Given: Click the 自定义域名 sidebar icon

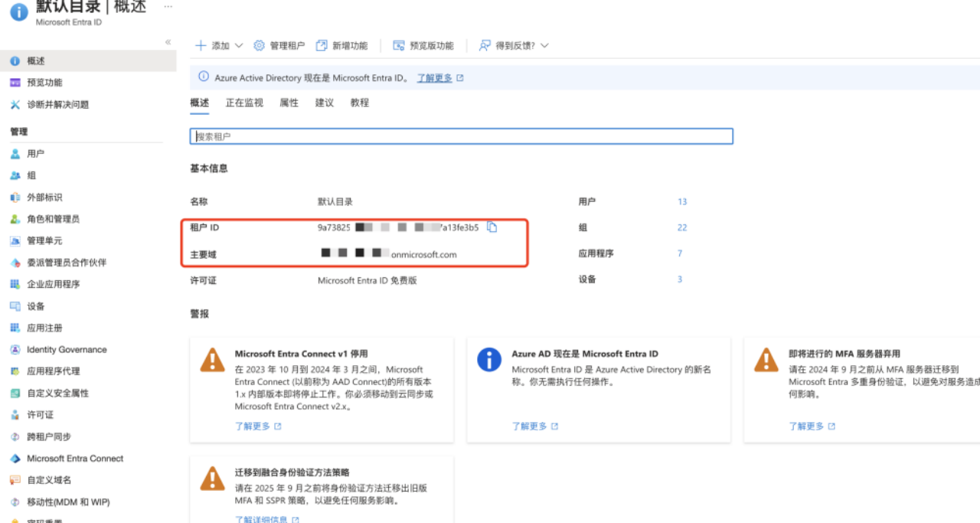Looking at the screenshot, I should (x=15, y=480).
